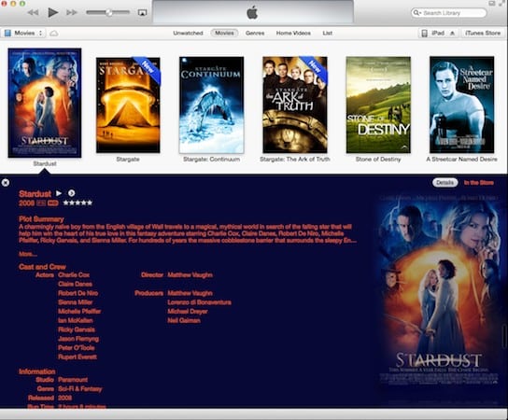Click actor name Rupert Everett
Image resolution: width=508 pixels, height=420 pixels.
pyautogui.click(x=78, y=357)
